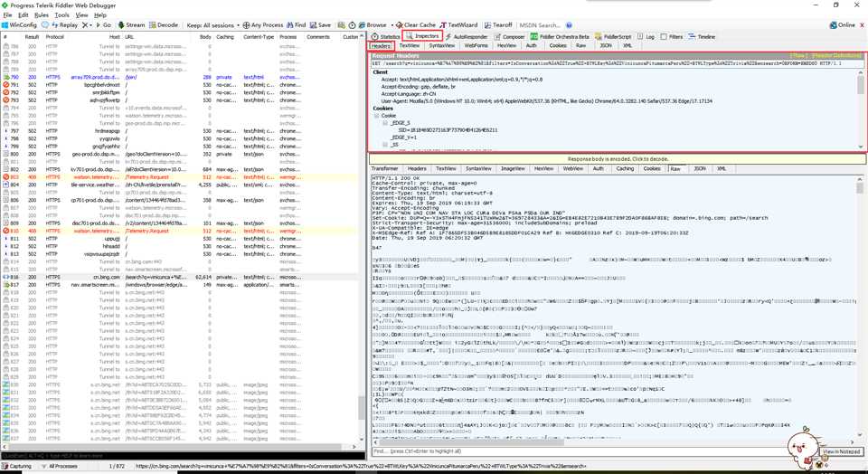Image resolution: width=868 pixels, height=474 pixels.
Task: Click the QuickExec command box
Action: point(183,456)
